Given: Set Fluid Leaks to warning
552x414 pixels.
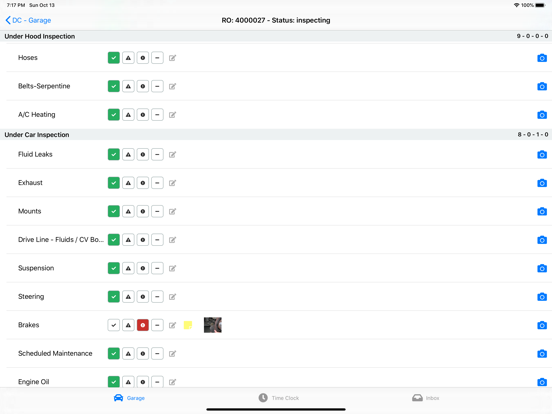Looking at the screenshot, I should [128, 154].
